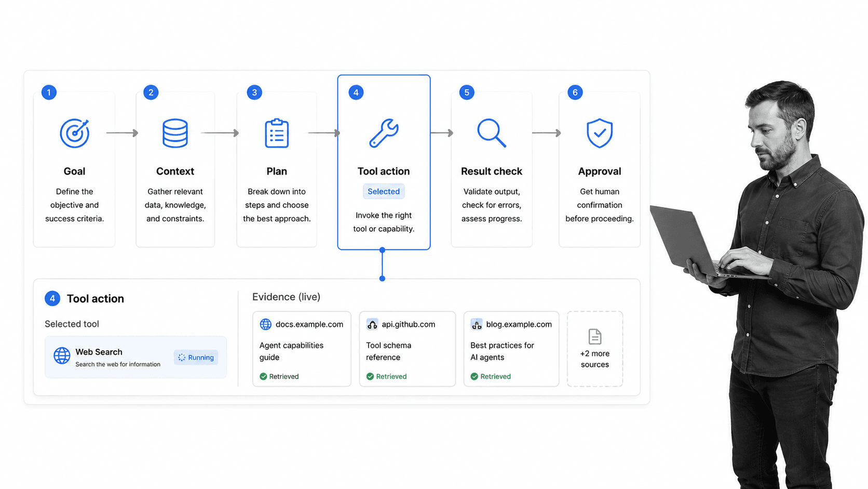Image resolution: width=868 pixels, height=489 pixels.
Task: Select the Context step heading
Action: pyautogui.click(x=175, y=171)
